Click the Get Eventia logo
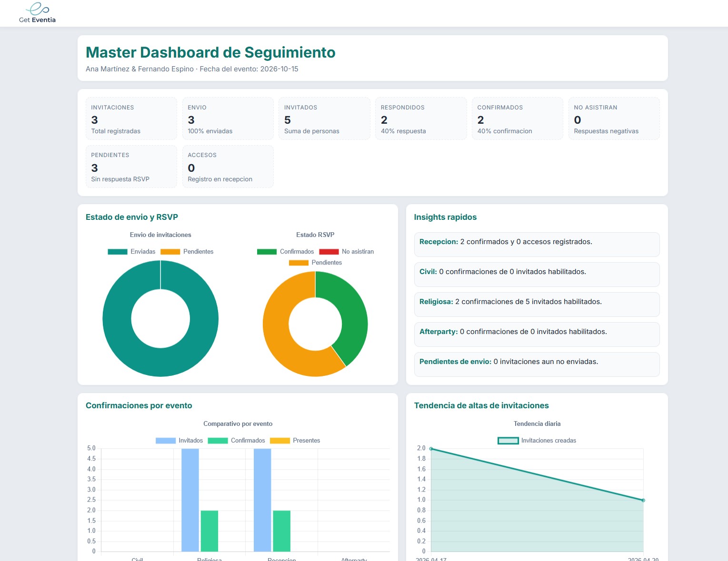The height and width of the screenshot is (561, 728). tap(37, 13)
